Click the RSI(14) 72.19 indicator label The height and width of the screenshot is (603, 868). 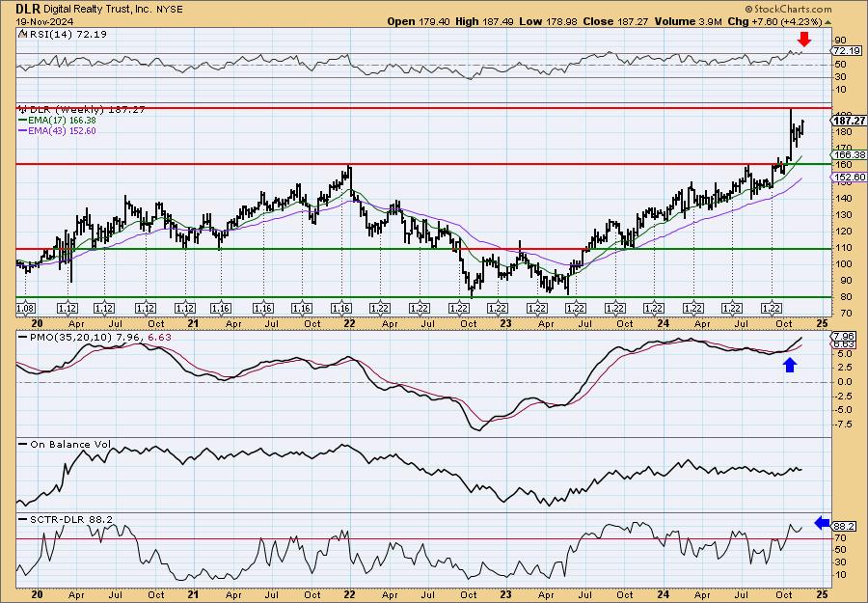click(x=67, y=34)
